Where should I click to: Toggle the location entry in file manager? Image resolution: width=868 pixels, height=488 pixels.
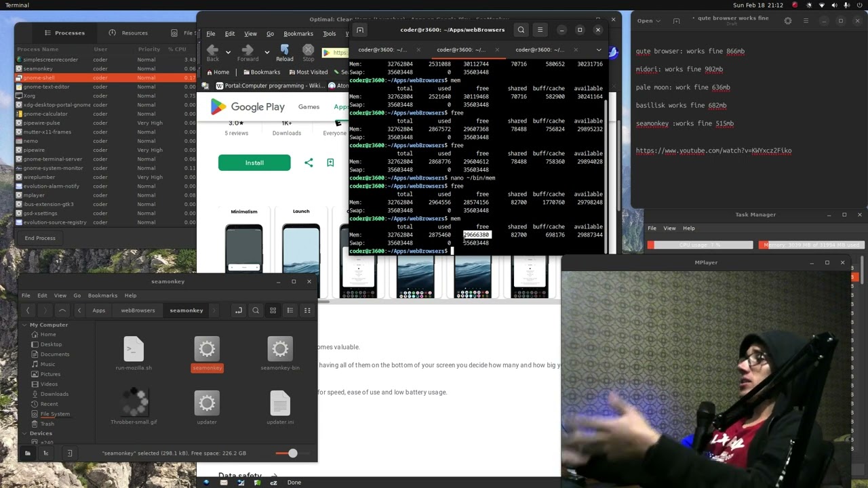238,310
